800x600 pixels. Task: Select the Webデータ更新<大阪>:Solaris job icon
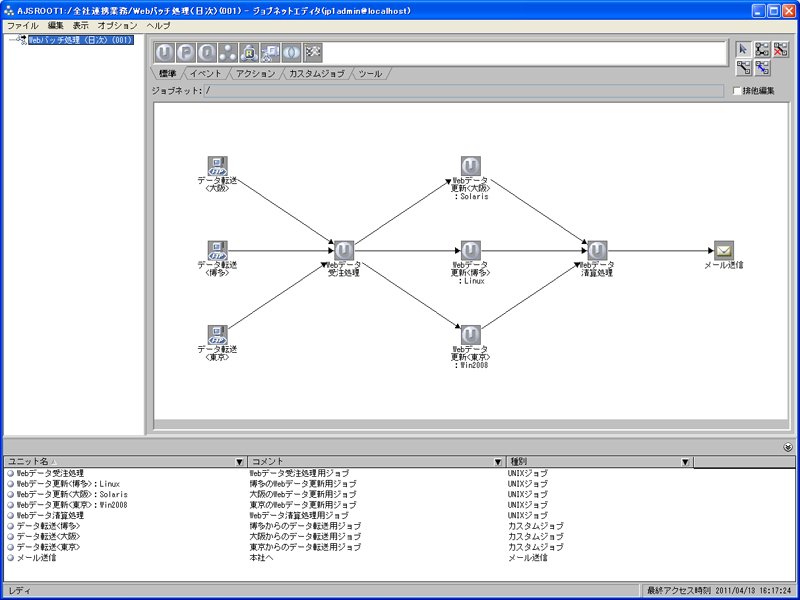(x=470, y=166)
